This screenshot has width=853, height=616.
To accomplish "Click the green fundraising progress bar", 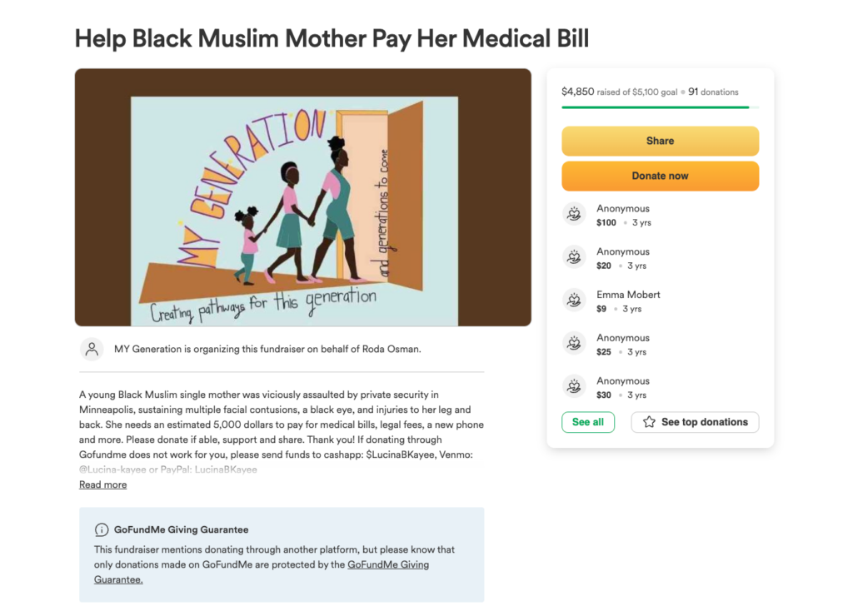I will (655, 107).
